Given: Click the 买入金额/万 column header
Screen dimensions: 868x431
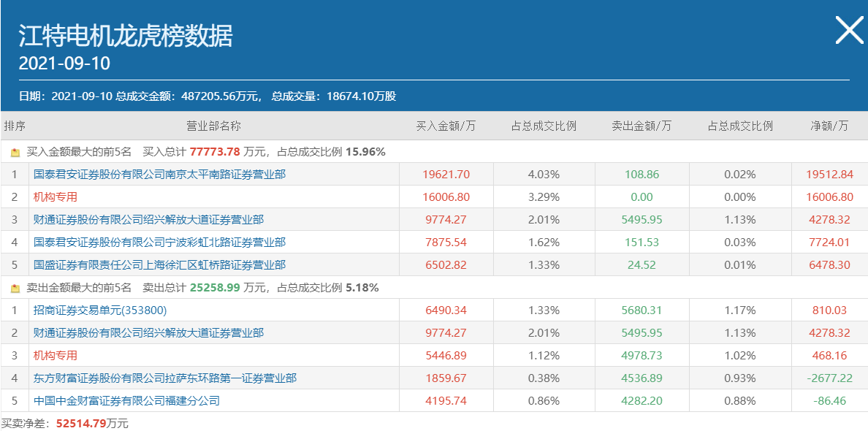Looking at the screenshot, I should click(x=446, y=126).
